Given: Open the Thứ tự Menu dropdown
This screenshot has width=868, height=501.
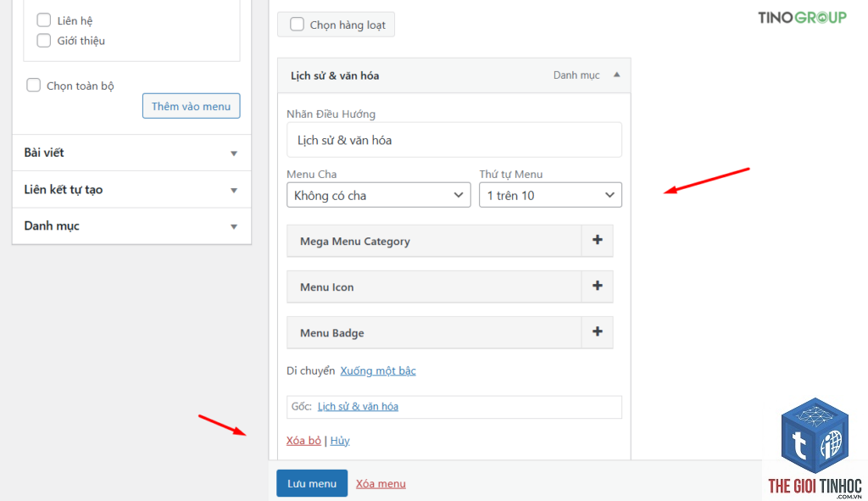Looking at the screenshot, I should tap(550, 195).
